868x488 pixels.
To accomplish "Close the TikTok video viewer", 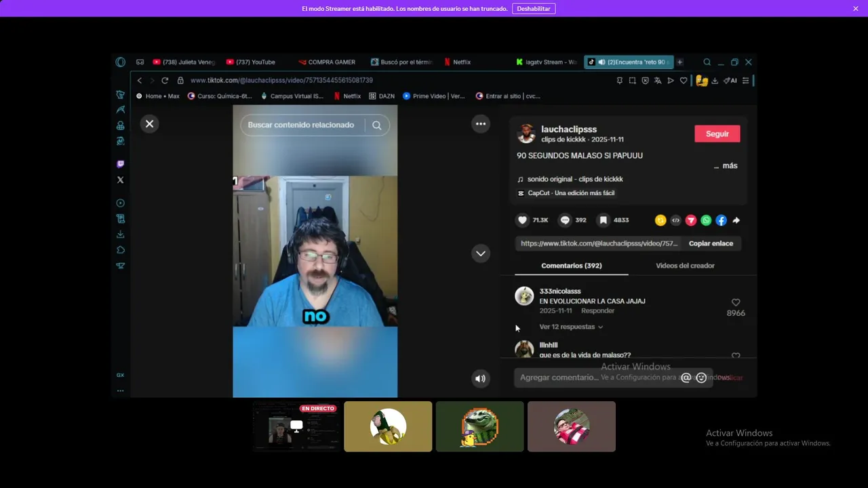I will 149,123.
